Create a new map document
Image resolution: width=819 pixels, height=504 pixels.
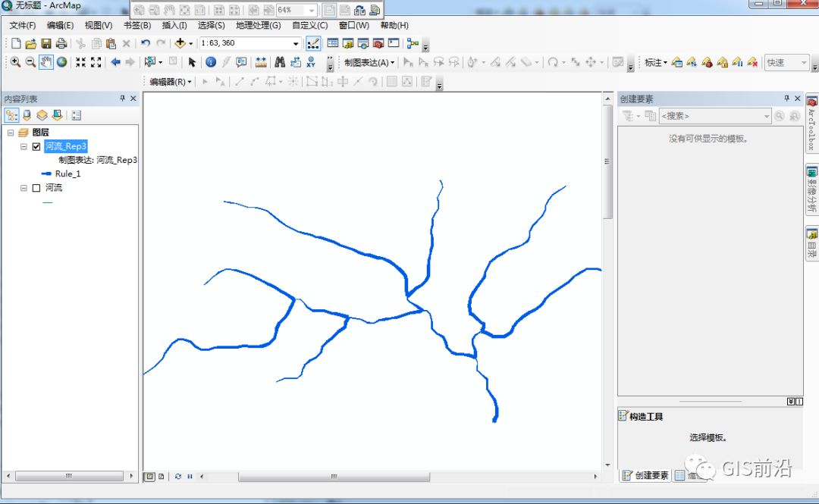(x=16, y=43)
